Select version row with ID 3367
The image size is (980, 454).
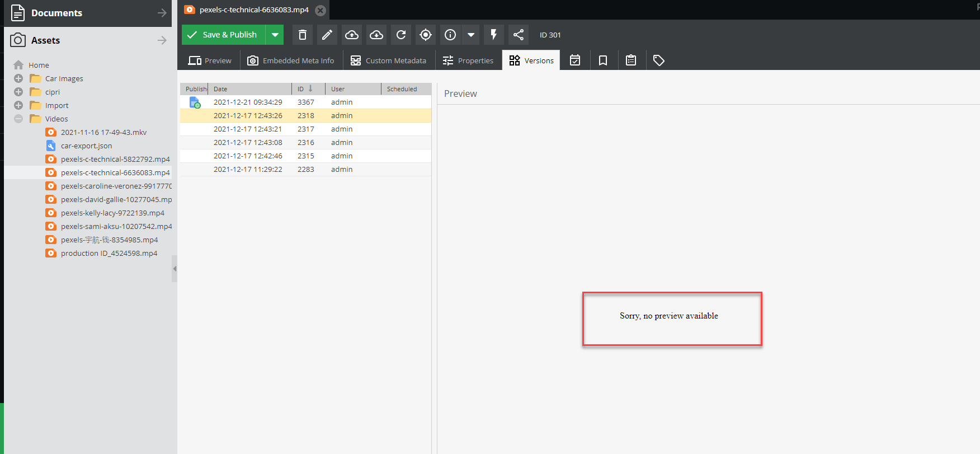click(x=305, y=102)
